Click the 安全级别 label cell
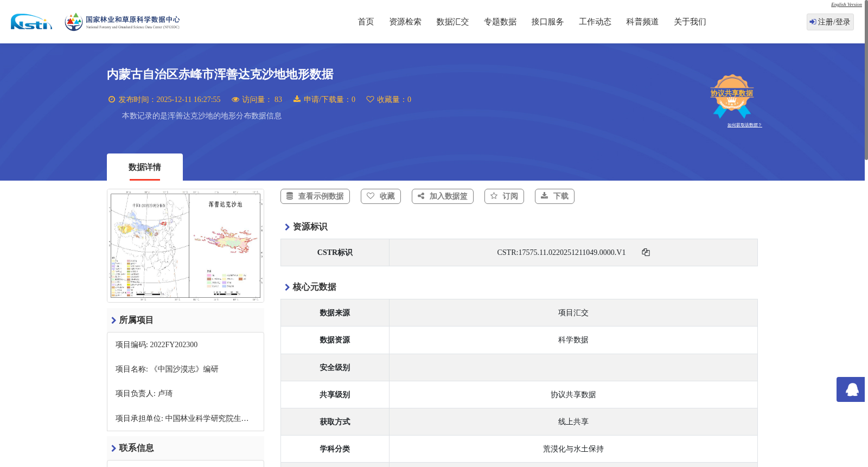This screenshot has width=868, height=467. [335, 368]
